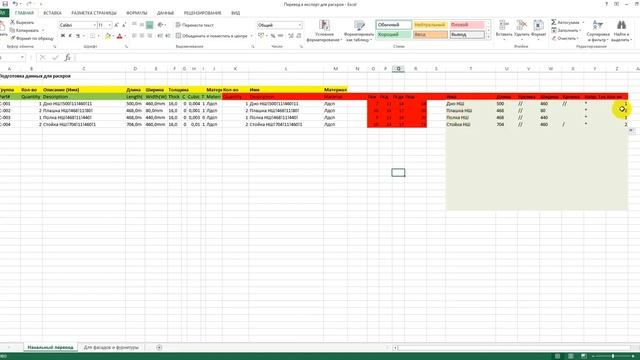Toggle underline (Ч) formatting
The height and width of the screenshot is (360, 640).
[x=78, y=36]
